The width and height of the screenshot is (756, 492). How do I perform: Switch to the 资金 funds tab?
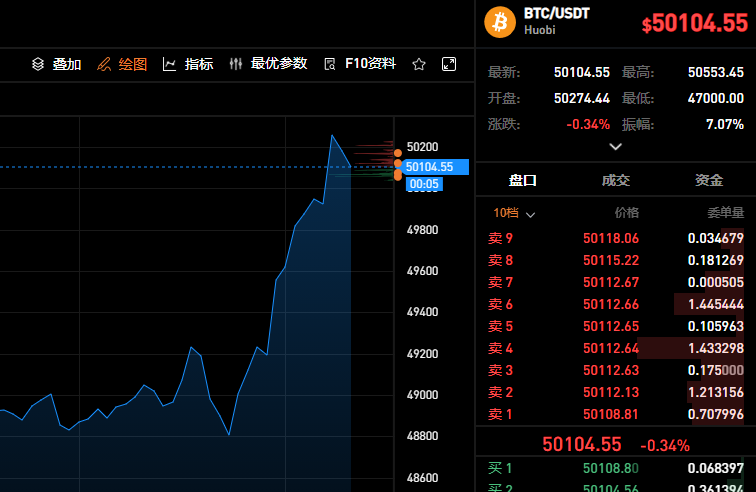coord(709,180)
